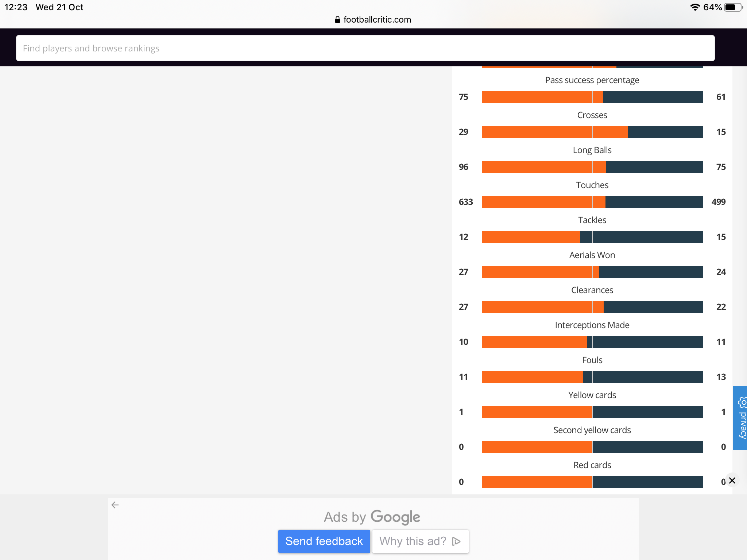
Task: Close the bottom ad with X
Action: click(x=732, y=481)
